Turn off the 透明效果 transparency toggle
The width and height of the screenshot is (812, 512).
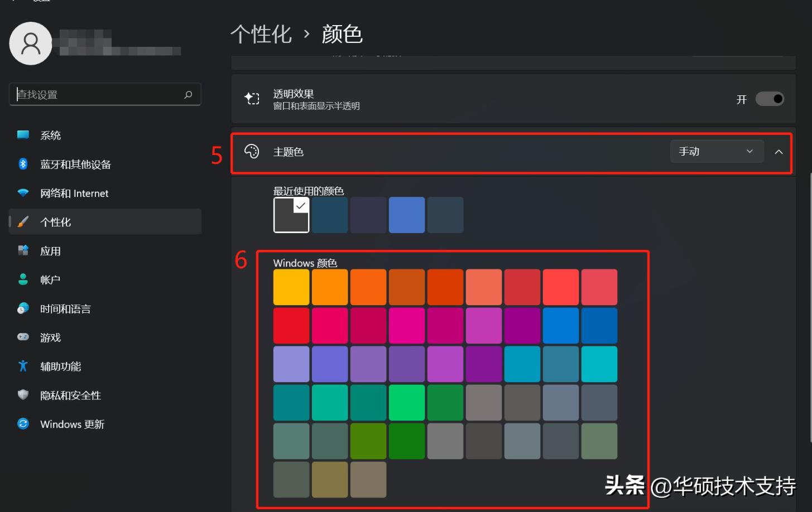769,99
